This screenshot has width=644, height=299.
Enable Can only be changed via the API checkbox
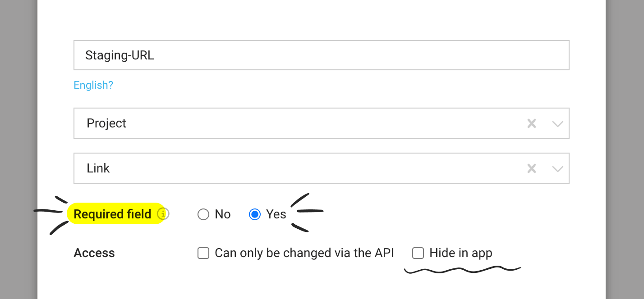click(203, 253)
